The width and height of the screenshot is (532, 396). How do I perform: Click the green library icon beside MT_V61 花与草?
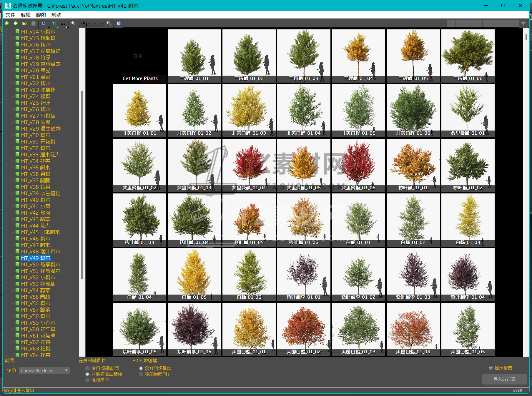[17, 335]
